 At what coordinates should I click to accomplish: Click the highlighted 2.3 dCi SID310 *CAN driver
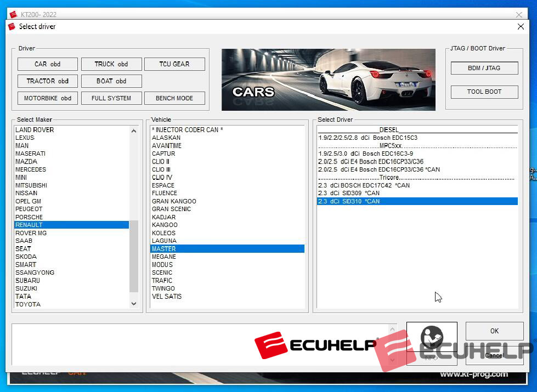pyautogui.click(x=417, y=201)
